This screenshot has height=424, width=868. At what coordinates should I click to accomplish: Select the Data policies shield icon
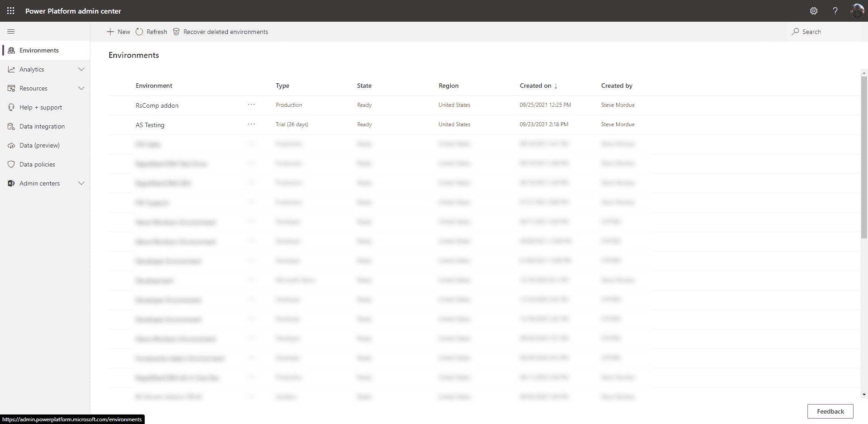pos(11,164)
